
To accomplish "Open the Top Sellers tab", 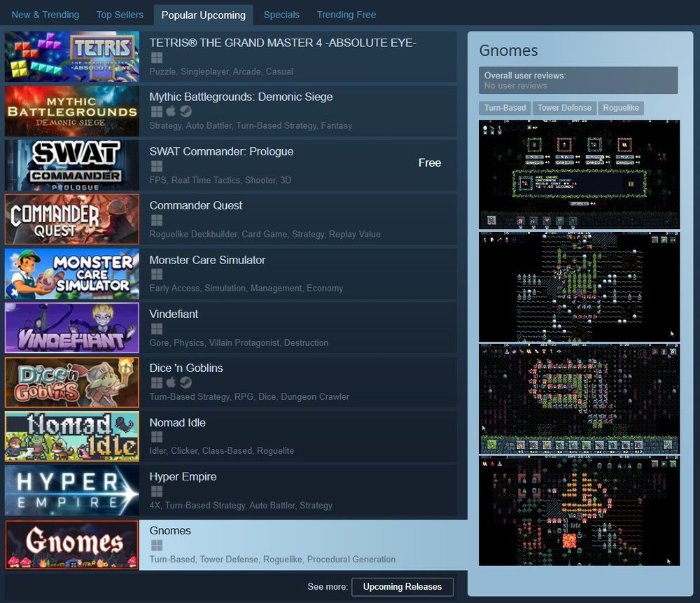I will 120,15.
